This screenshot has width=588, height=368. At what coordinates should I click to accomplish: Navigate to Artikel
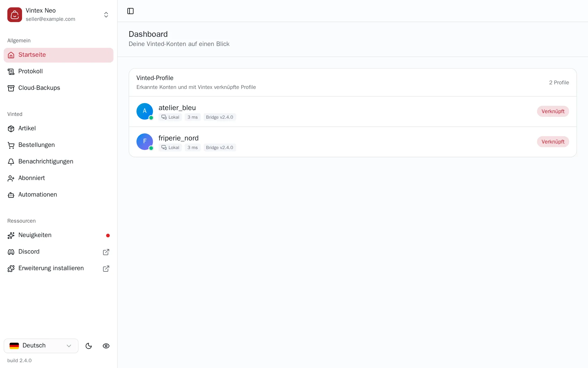[x=58, y=129]
